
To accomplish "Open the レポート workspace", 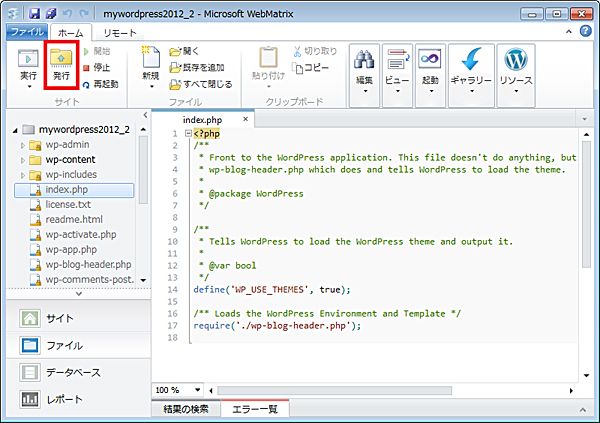I will [79, 399].
